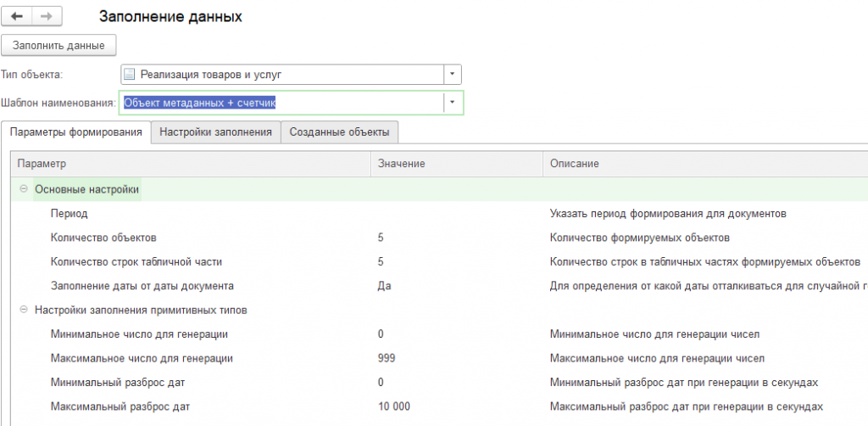This screenshot has height=426, width=868.
Task: Go back with the left arrow button
Action: click(x=17, y=17)
